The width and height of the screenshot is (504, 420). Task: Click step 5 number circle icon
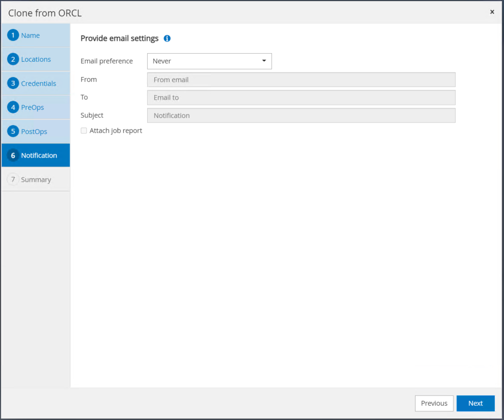pyautogui.click(x=13, y=131)
